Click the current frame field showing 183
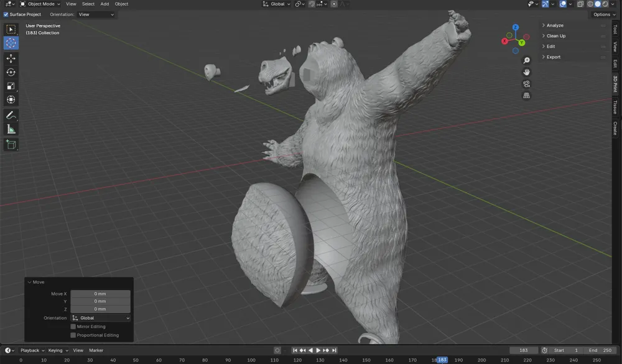Image resolution: width=622 pixels, height=364 pixels. pyautogui.click(x=524, y=350)
